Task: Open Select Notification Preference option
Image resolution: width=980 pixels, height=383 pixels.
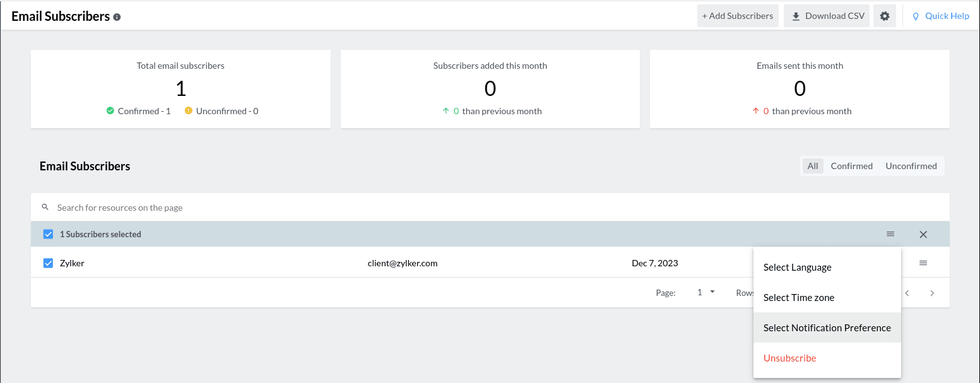Action: pyautogui.click(x=827, y=328)
